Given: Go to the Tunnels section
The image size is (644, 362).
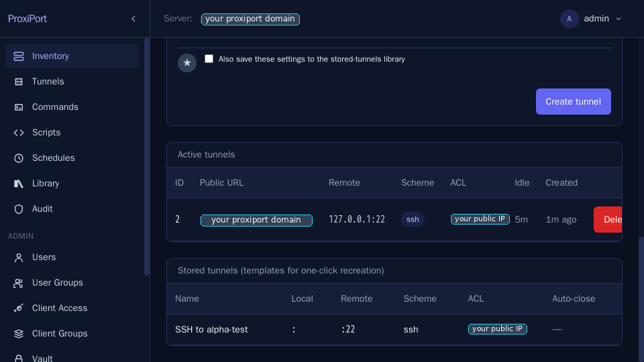Looking at the screenshot, I should [72, 82].
